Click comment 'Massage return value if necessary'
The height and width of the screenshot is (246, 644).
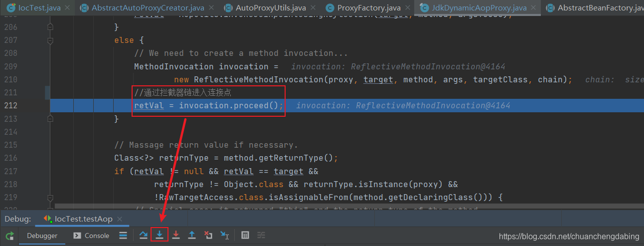(x=206, y=145)
